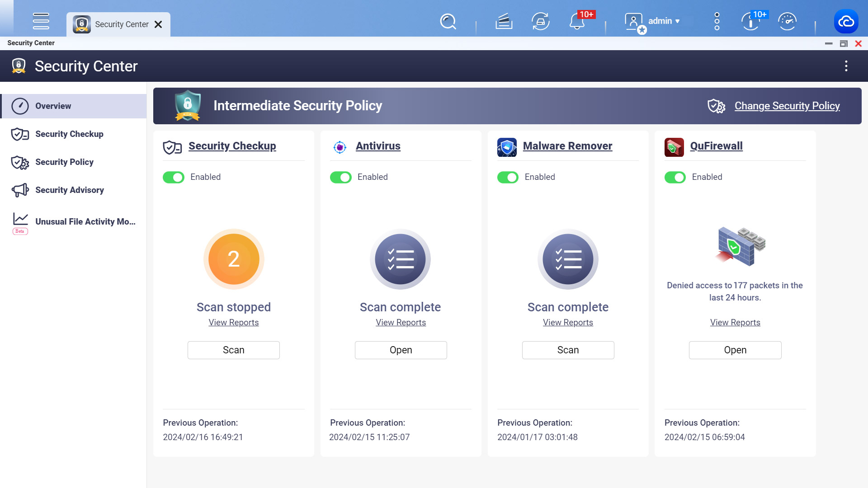Viewport: 868px width, 488px height.
Task: Disable the Security Checkup toggle
Action: tap(174, 177)
